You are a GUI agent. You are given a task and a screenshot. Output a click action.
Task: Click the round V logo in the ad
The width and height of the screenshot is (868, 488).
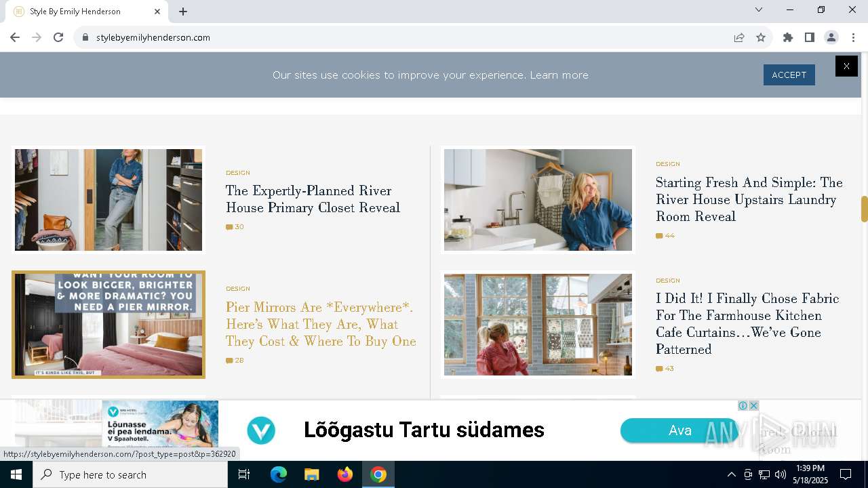tap(261, 431)
